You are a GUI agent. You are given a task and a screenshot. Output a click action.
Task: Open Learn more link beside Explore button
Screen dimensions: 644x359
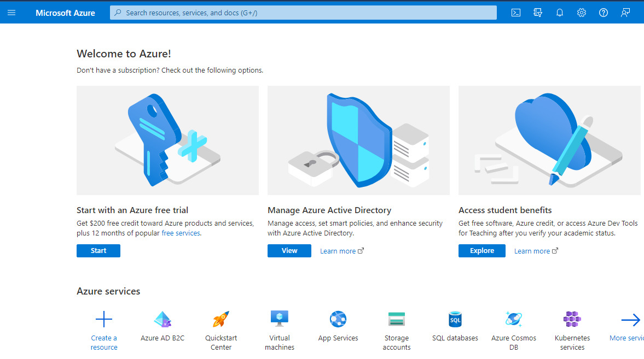(536, 251)
